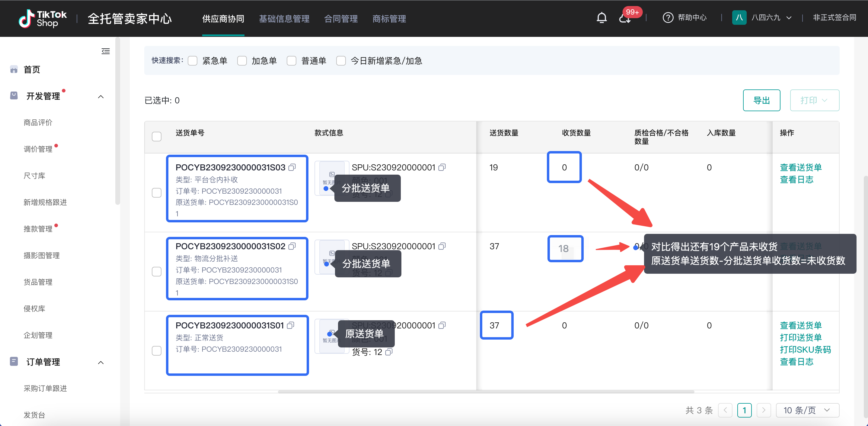The height and width of the screenshot is (426, 868).
Task: Click the sidebar vertical scrollbar
Action: [118, 121]
